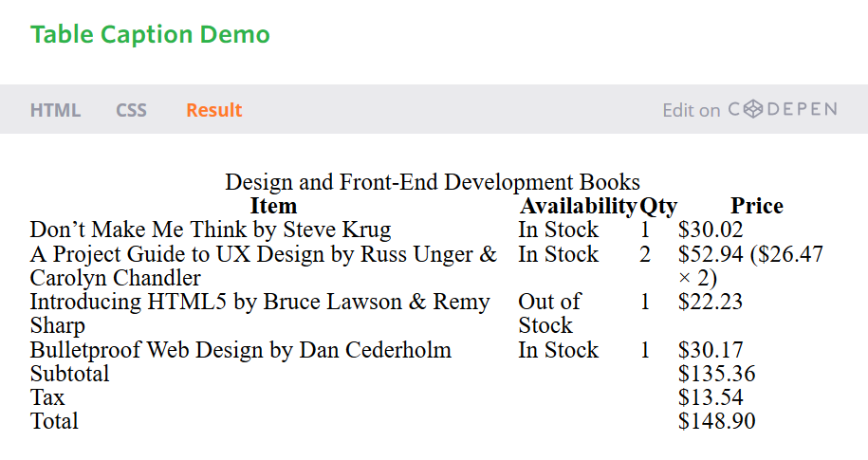Click the 'Qty' column header
Viewport: 868px width, 460px height.
658,206
